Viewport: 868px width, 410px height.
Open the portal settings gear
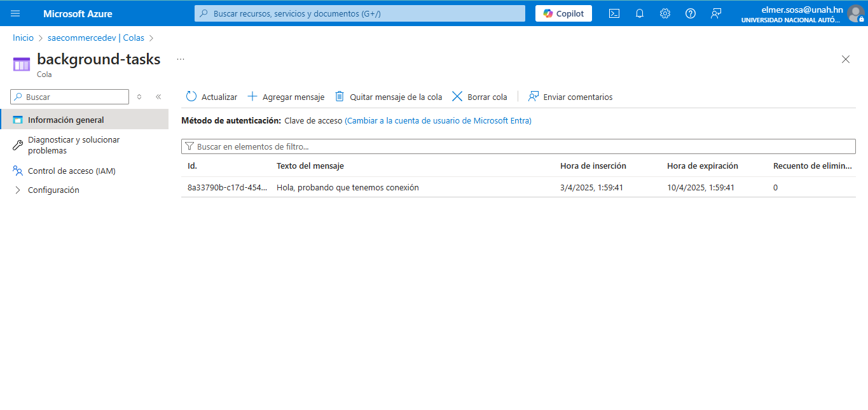coord(665,13)
